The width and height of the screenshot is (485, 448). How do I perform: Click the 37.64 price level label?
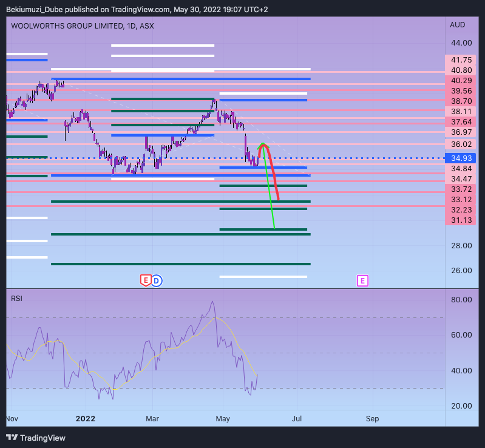(x=460, y=122)
